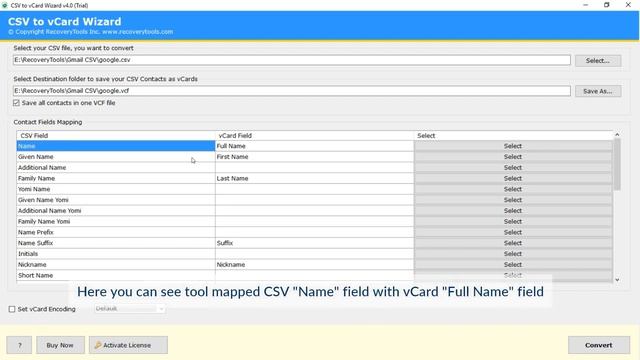This screenshot has height=360, width=640.
Task: Click the CSV Field column header
Action: tap(116, 136)
